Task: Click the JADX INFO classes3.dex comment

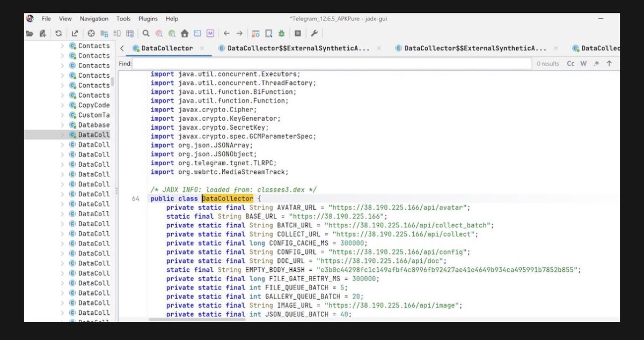Action: 233,190
